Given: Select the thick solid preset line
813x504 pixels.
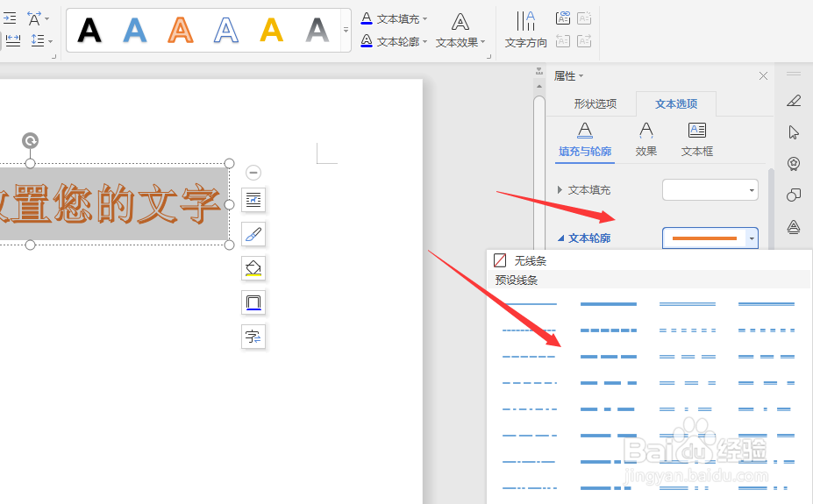Looking at the screenshot, I should click(x=608, y=304).
